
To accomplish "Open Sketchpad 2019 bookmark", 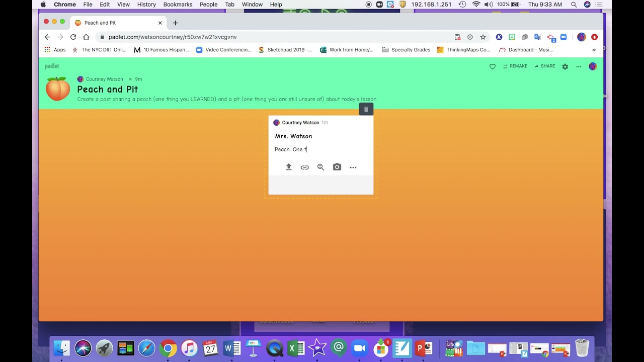I will (285, 50).
